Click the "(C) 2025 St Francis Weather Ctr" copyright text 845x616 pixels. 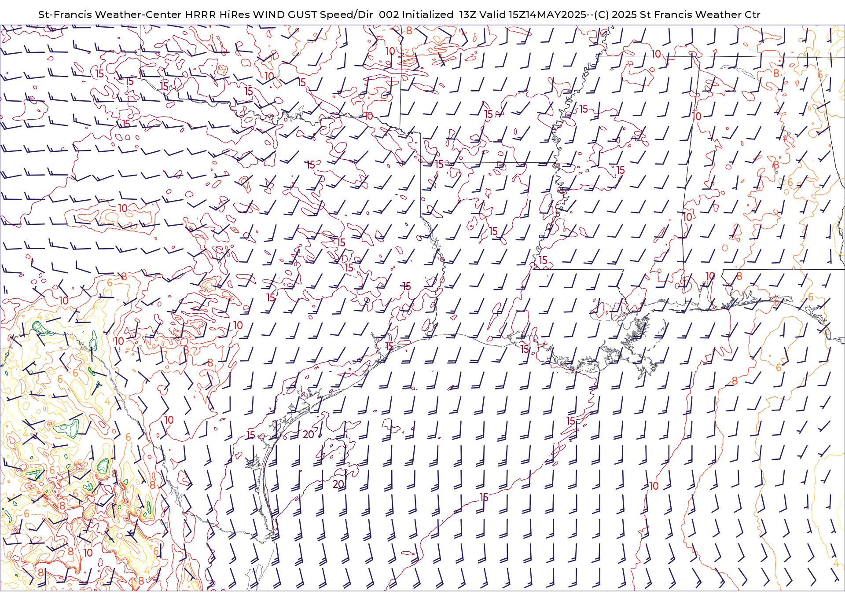pyautogui.click(x=677, y=15)
